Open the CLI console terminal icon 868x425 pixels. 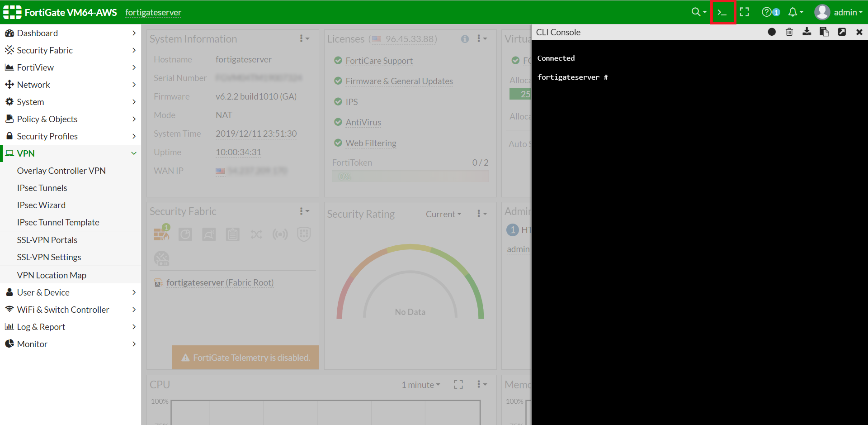722,12
